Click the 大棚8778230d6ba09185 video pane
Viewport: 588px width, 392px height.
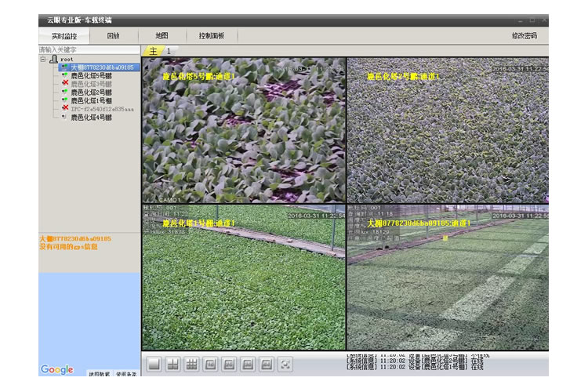click(x=448, y=278)
